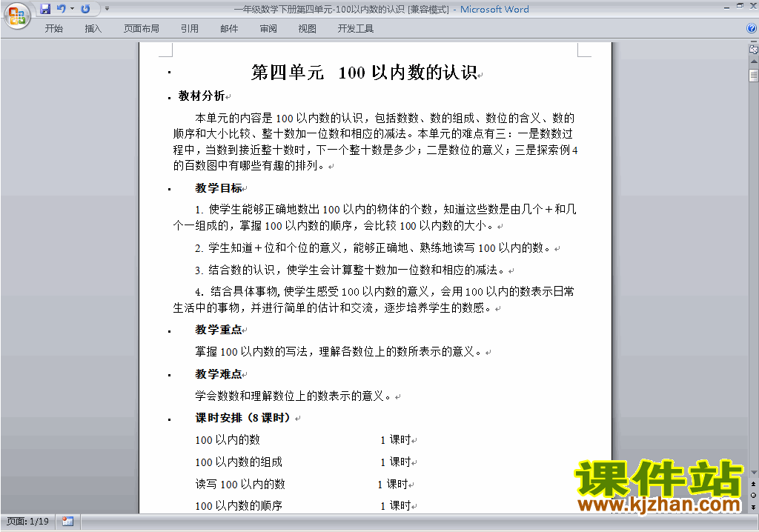This screenshot has height=532, width=759.
Task: Go to the 视图 tab
Action: pyautogui.click(x=307, y=29)
